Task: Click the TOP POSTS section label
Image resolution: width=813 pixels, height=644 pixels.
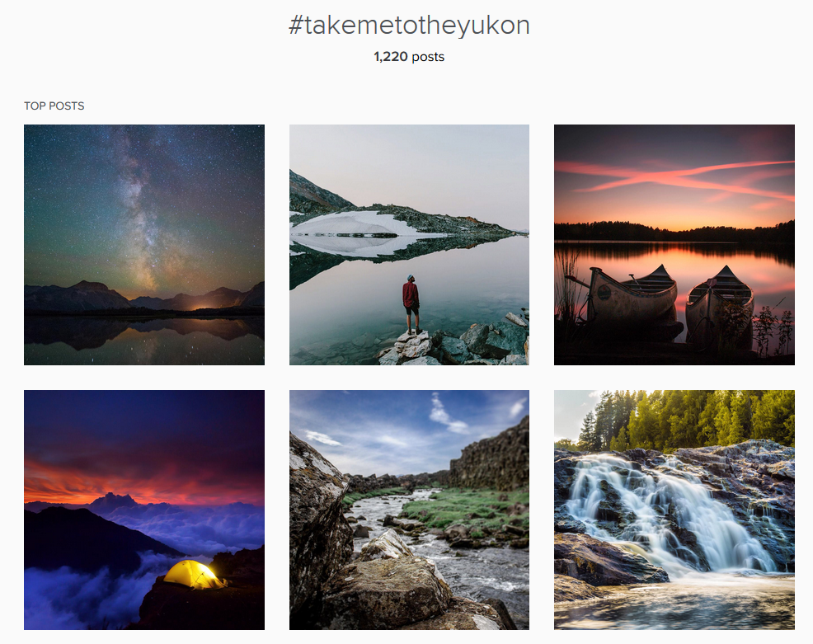Action: 54,106
